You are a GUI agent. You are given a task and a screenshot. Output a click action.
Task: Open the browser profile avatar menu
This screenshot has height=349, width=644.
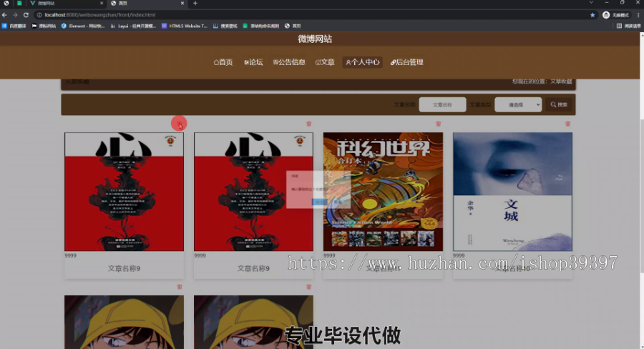point(606,15)
